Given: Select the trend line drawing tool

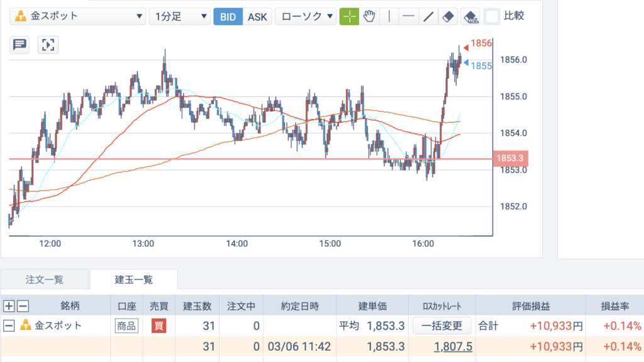Looking at the screenshot, I should point(428,16).
